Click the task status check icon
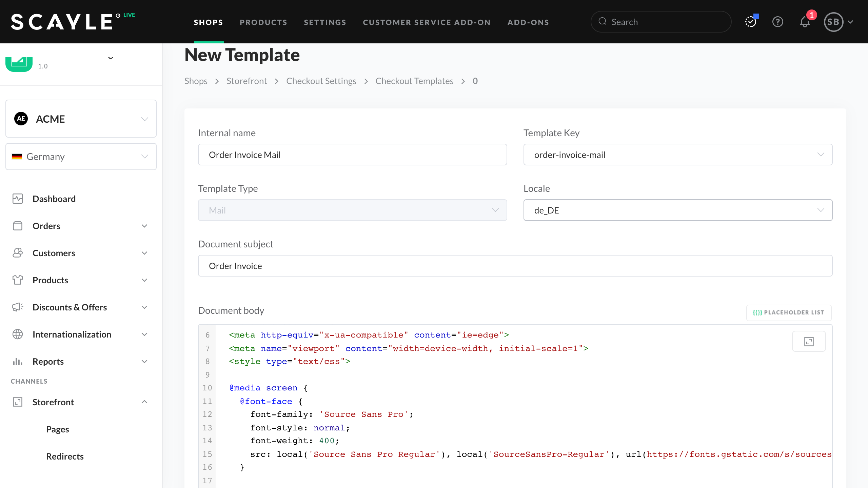868x488 pixels. [x=750, y=22]
